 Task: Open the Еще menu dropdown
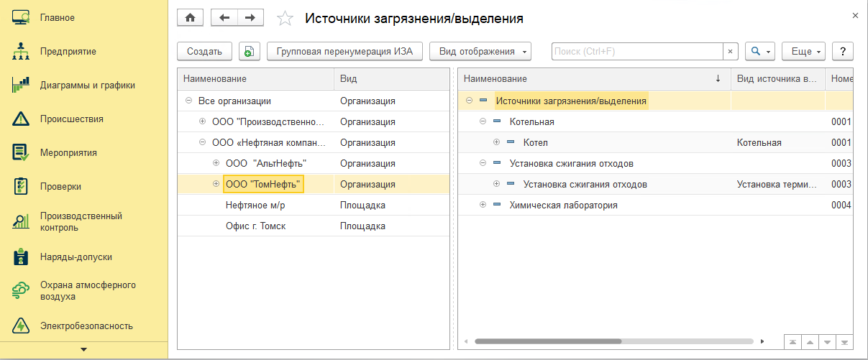coord(803,52)
